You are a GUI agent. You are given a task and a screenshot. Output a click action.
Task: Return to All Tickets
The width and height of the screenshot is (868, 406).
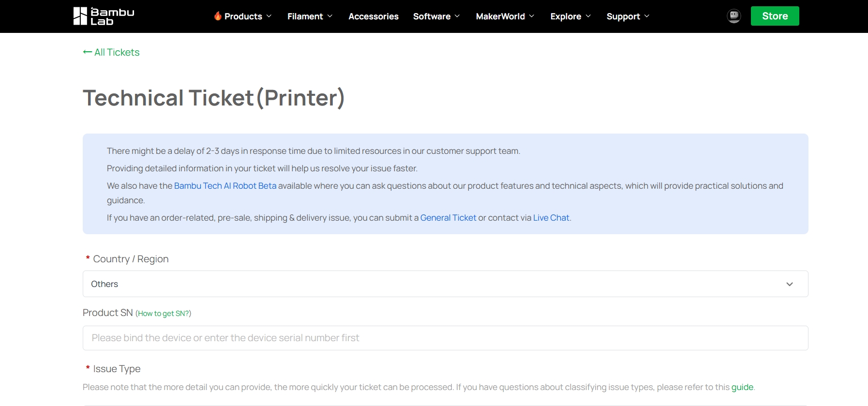click(x=111, y=52)
